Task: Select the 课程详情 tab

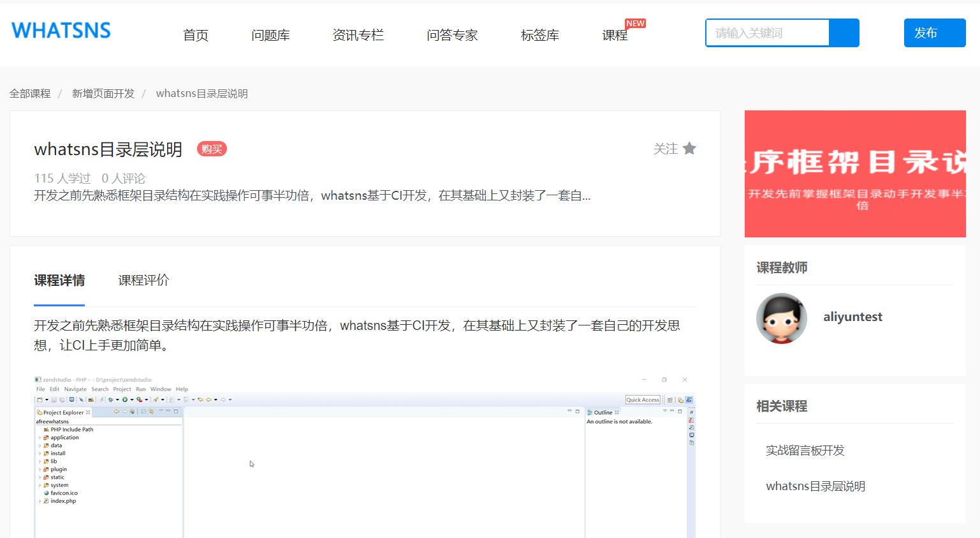Action: tap(59, 280)
